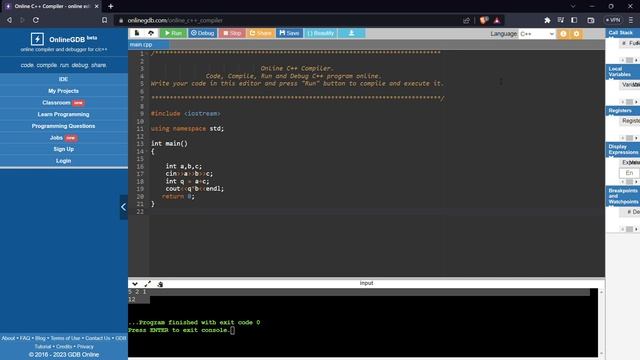This screenshot has height=360, width=640.
Task: Open the Language dropdown set to C++
Action: [x=537, y=34]
